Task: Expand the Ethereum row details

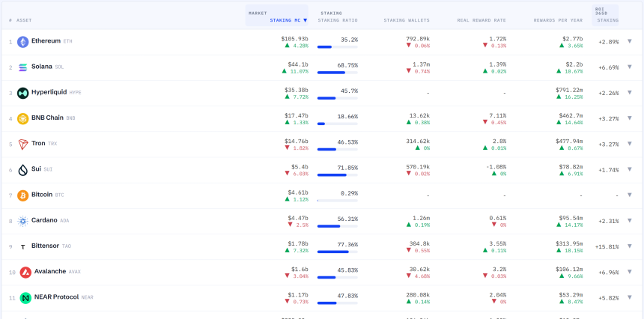Action: (x=630, y=41)
